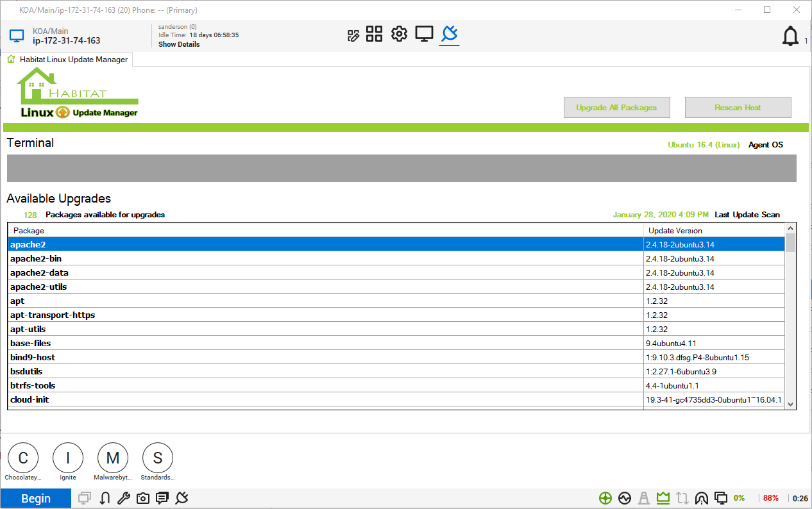Open the four-squares grid icon in top toolbar
The image size is (812, 509).
[375, 34]
